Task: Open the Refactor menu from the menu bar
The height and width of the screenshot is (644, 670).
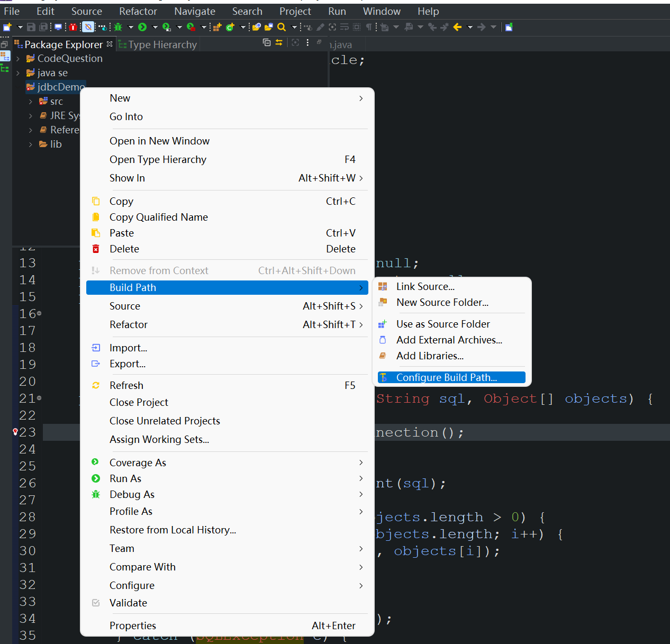Action: [x=138, y=11]
